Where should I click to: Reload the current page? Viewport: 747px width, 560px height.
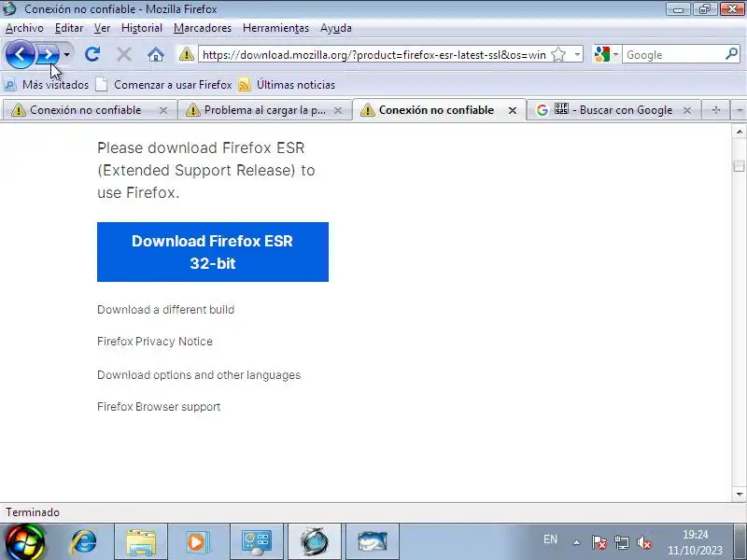[x=92, y=55]
